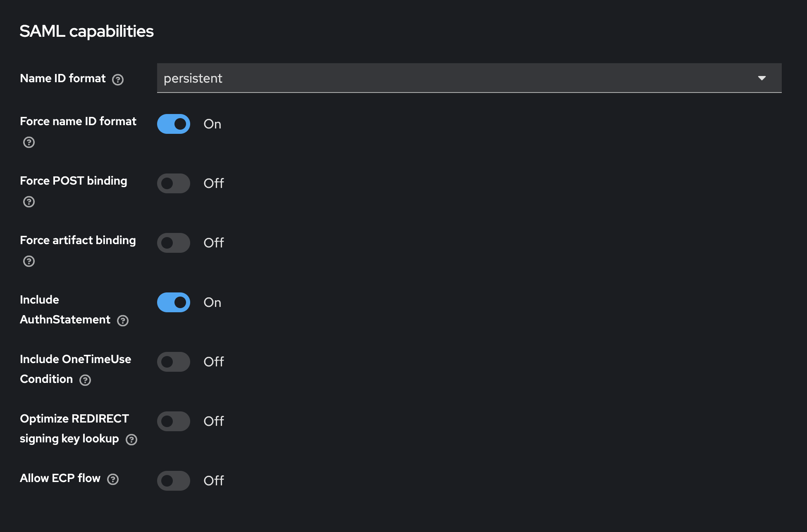
Task: Turn on Allow ECP flow
Action: coord(173,480)
